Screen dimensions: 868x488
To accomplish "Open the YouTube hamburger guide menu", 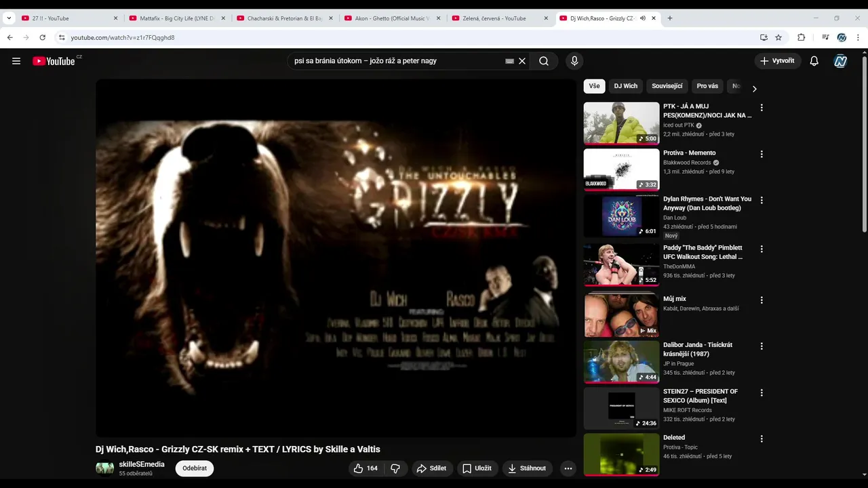I will [16, 61].
